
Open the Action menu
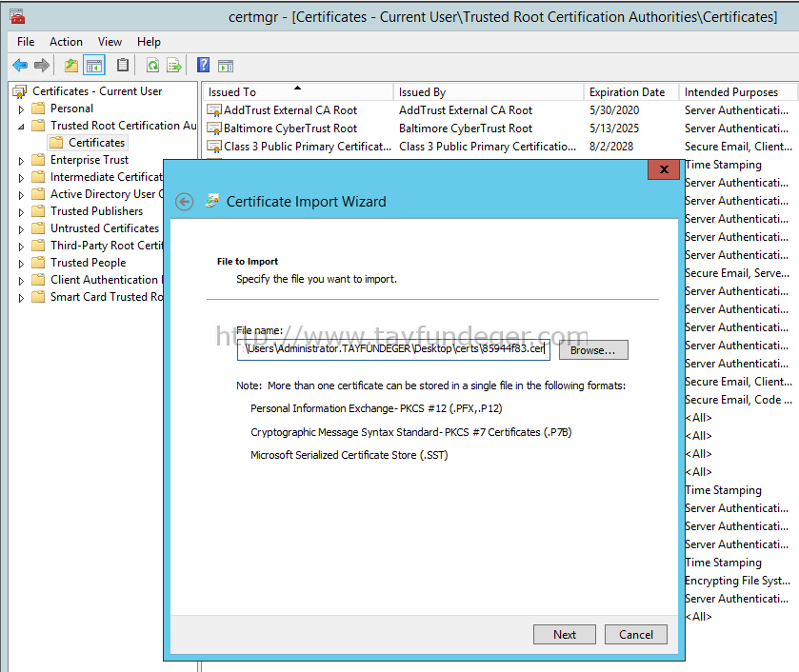66,42
